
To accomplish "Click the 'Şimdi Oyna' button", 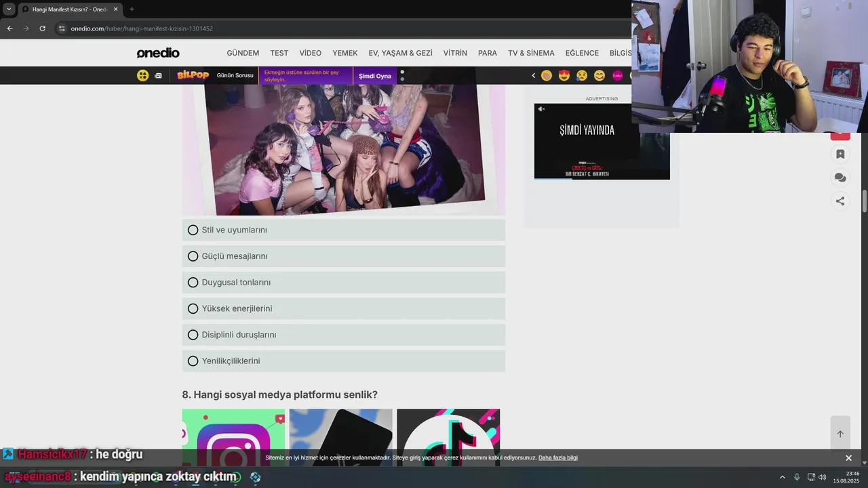I will (x=375, y=76).
